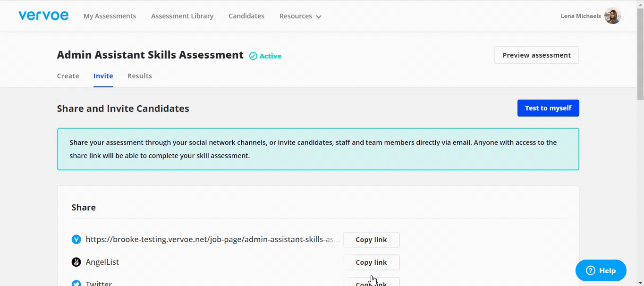
Task: Click the green Active status checkmark
Action: tap(253, 56)
